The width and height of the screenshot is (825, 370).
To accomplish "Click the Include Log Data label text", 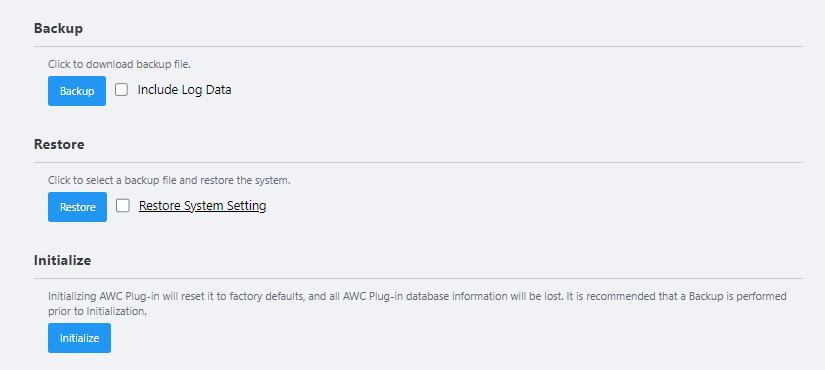I will [184, 90].
